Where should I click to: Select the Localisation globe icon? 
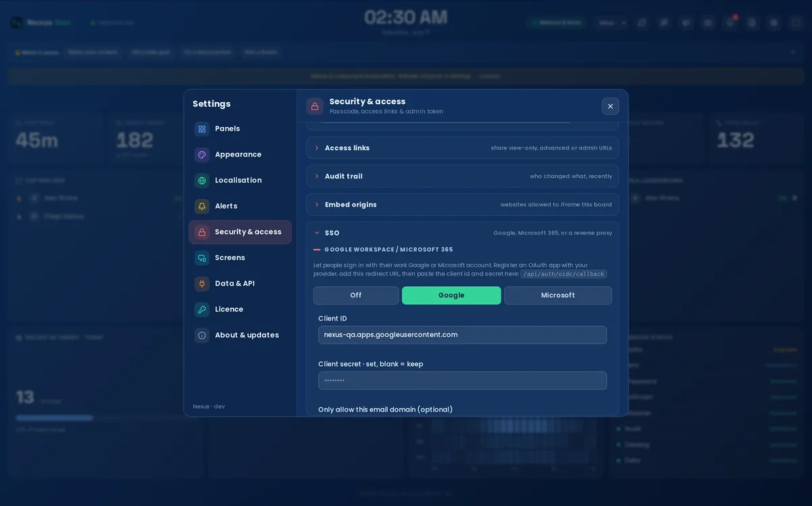click(x=202, y=180)
